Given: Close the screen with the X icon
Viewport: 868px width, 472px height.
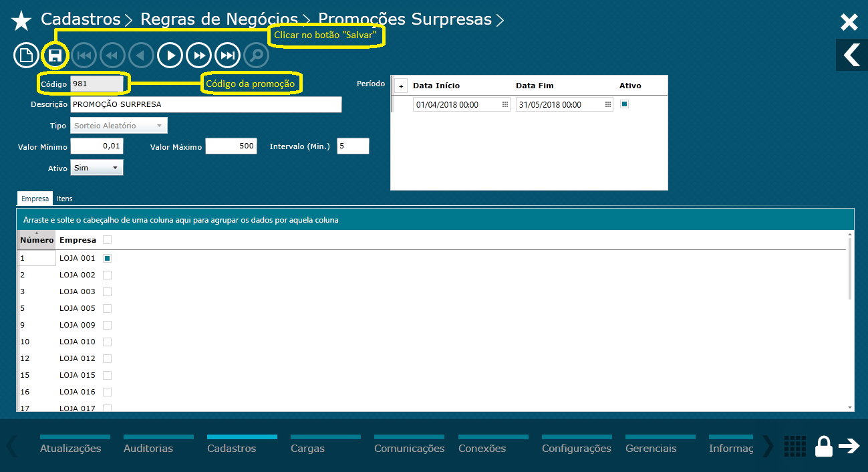Looking at the screenshot, I should 849,23.
